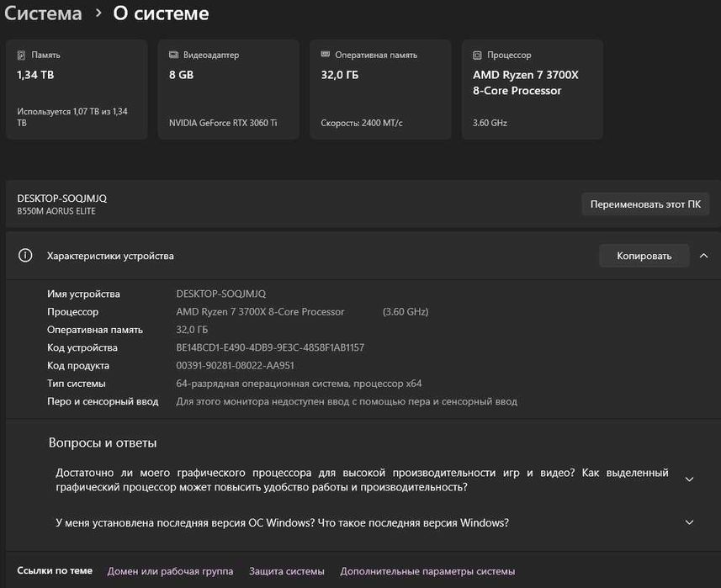Click the Вопросы и ответы heading
The height and width of the screenshot is (588, 721).
tap(103, 442)
